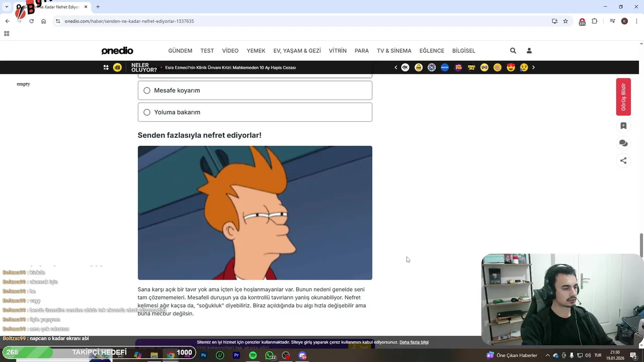The image size is (644, 362).
Task: Open the notification center with 2 alerts
Action: coord(634,355)
